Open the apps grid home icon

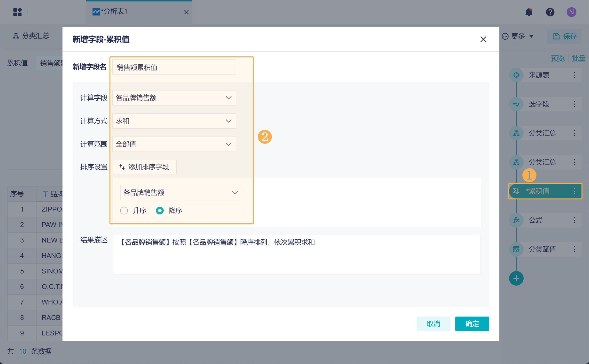[17, 12]
